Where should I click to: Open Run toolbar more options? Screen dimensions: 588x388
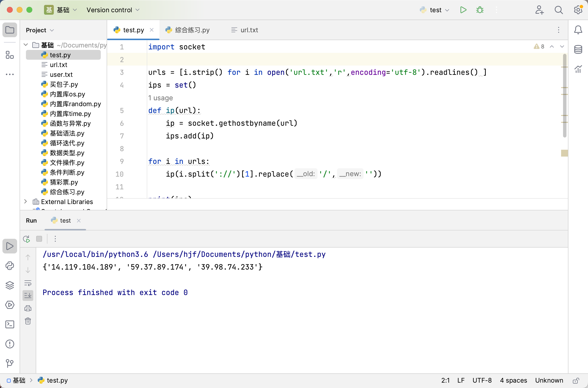click(x=55, y=239)
